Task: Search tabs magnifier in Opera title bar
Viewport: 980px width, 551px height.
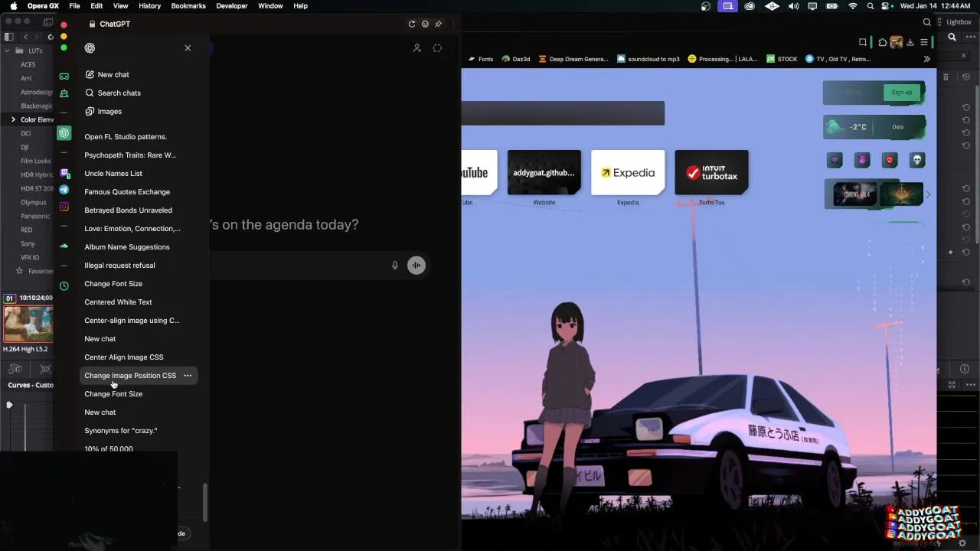Action: click(927, 22)
